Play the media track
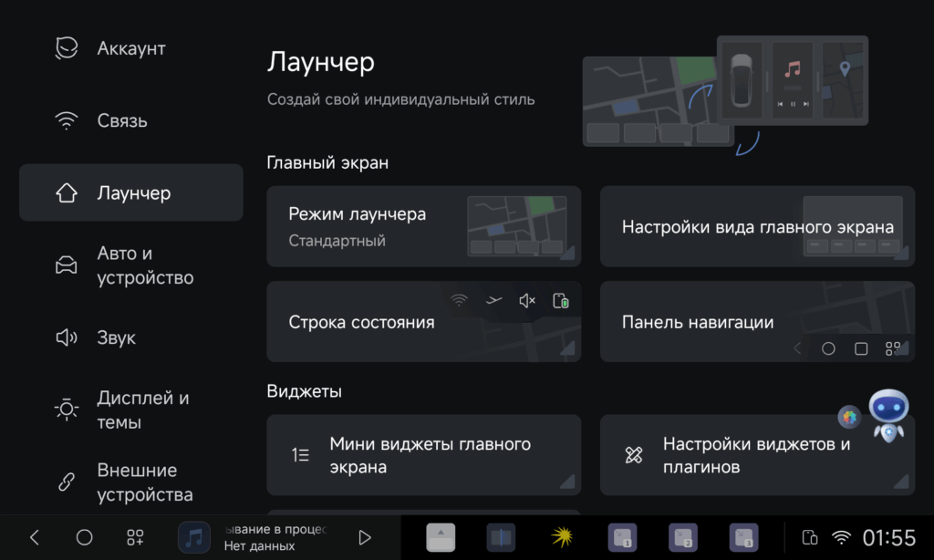The height and width of the screenshot is (560, 934). point(365,537)
